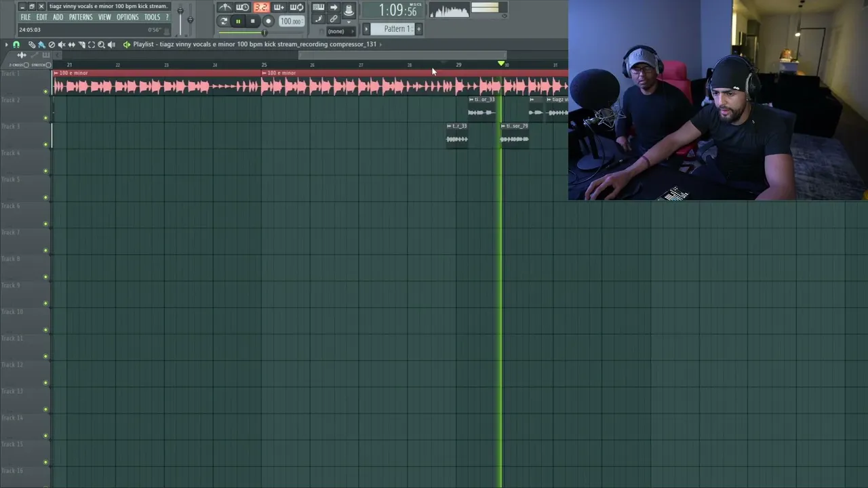The height and width of the screenshot is (488, 868).
Task: Open the TOOLS menu
Action: click(152, 18)
